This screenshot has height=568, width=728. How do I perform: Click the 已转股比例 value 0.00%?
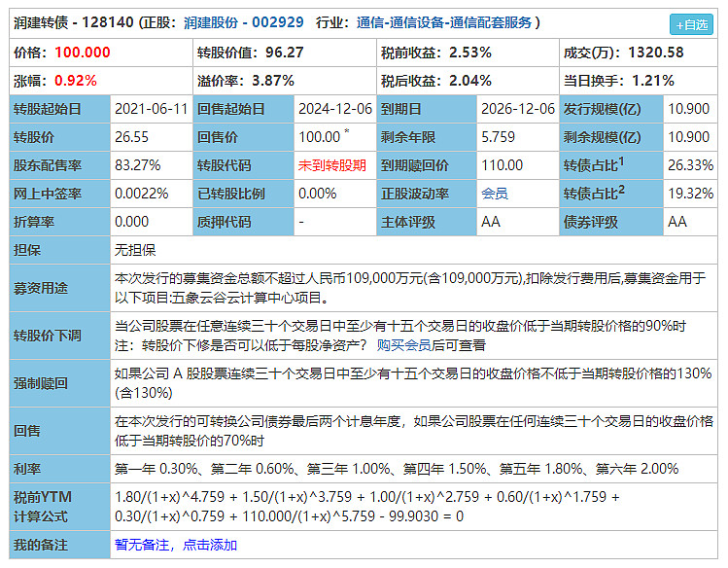coord(317,194)
